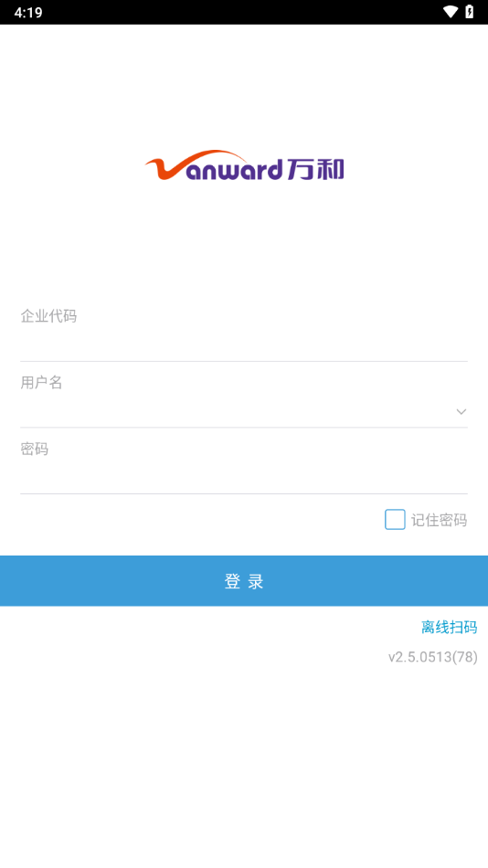Image resolution: width=488 pixels, height=868 pixels.
Task: Click the purple 'anward' logo text
Action: (234, 170)
